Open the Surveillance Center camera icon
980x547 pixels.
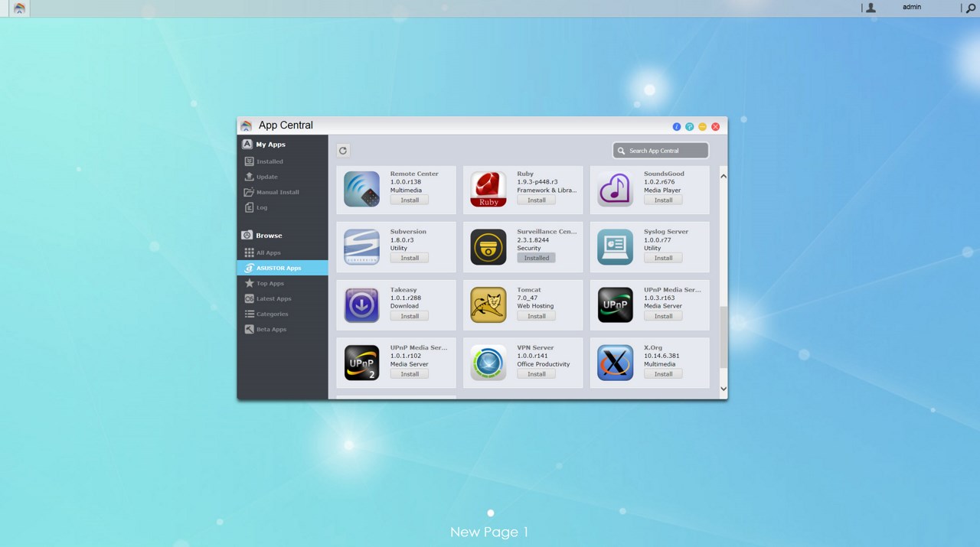[x=488, y=247]
